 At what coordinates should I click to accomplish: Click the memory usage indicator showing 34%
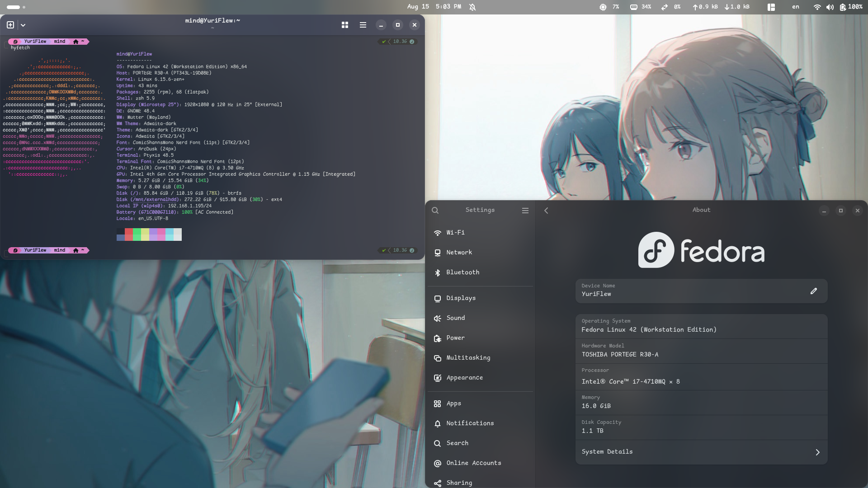(x=640, y=7)
